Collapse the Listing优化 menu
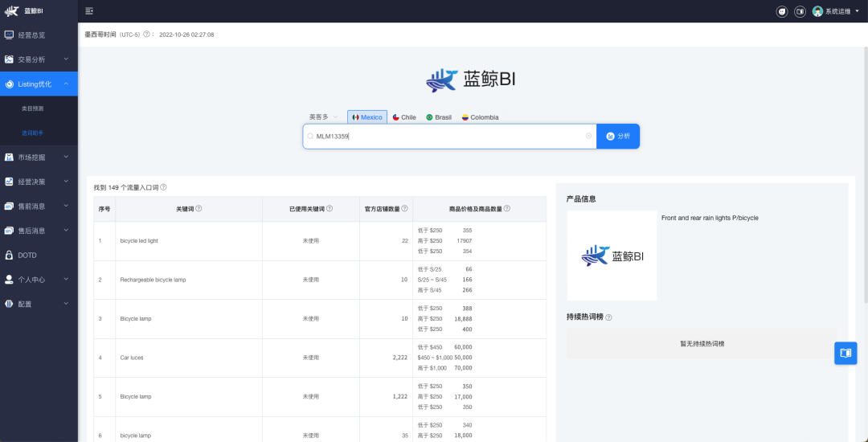This screenshot has height=442, width=868. pos(39,84)
